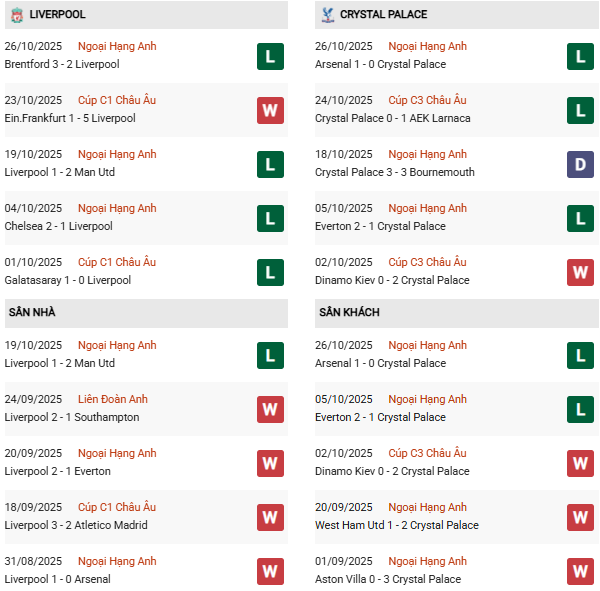Select the CRYSTAL PALACE team header
This screenshot has width=600, height=591.
pyautogui.click(x=383, y=15)
